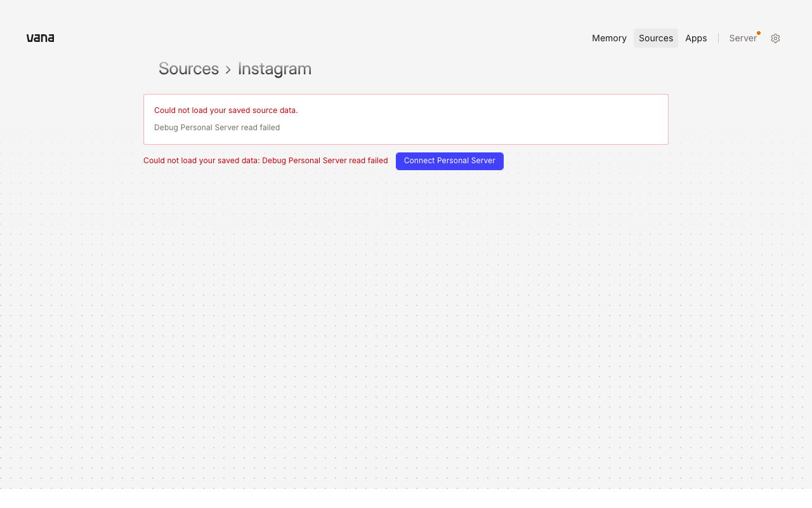Click 'Debug Personal Server read failed' in the card
Screen dimensions: 812x508
click(x=217, y=128)
